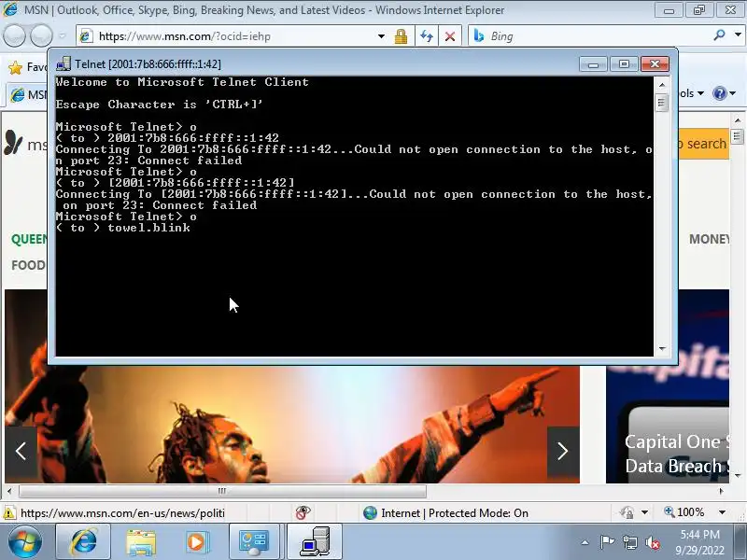The width and height of the screenshot is (747, 560).
Task: Open the Tools menu dropdown
Action: (x=692, y=93)
